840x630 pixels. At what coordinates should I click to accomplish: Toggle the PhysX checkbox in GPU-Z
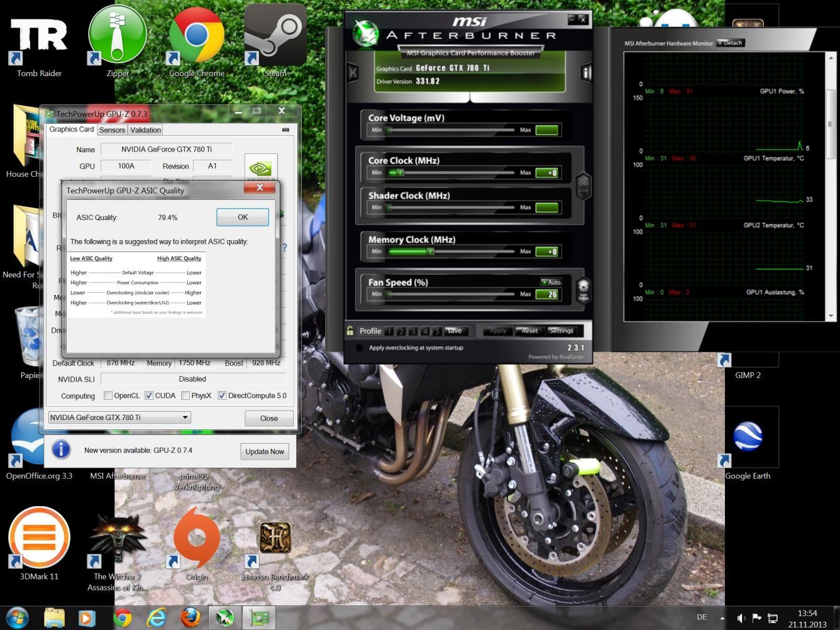click(x=185, y=395)
